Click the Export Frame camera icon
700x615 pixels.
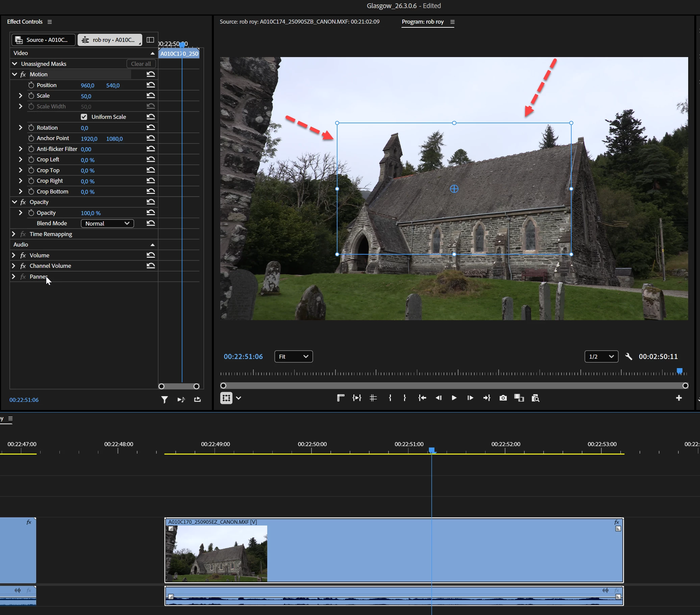point(503,398)
